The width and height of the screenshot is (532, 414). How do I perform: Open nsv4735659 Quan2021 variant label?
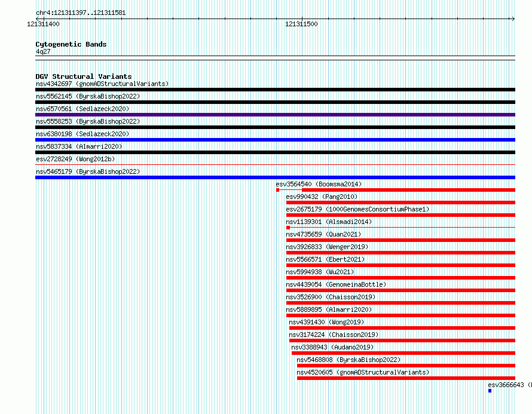point(323,234)
